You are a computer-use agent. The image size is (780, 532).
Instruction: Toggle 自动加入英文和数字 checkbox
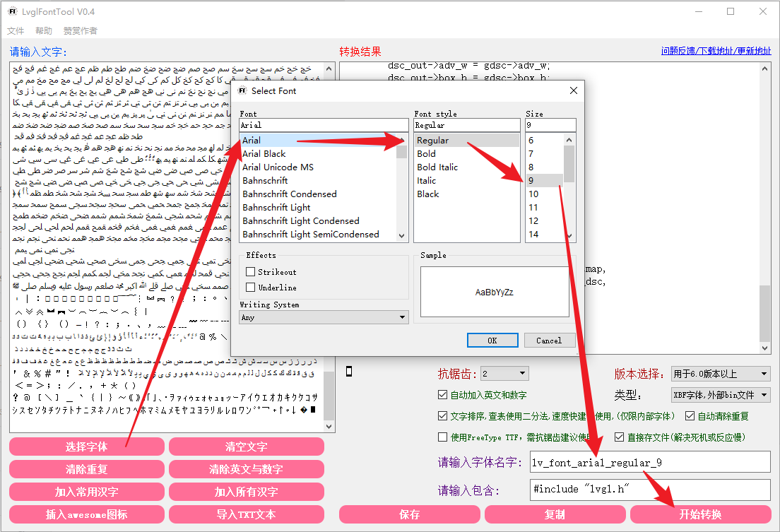click(443, 395)
